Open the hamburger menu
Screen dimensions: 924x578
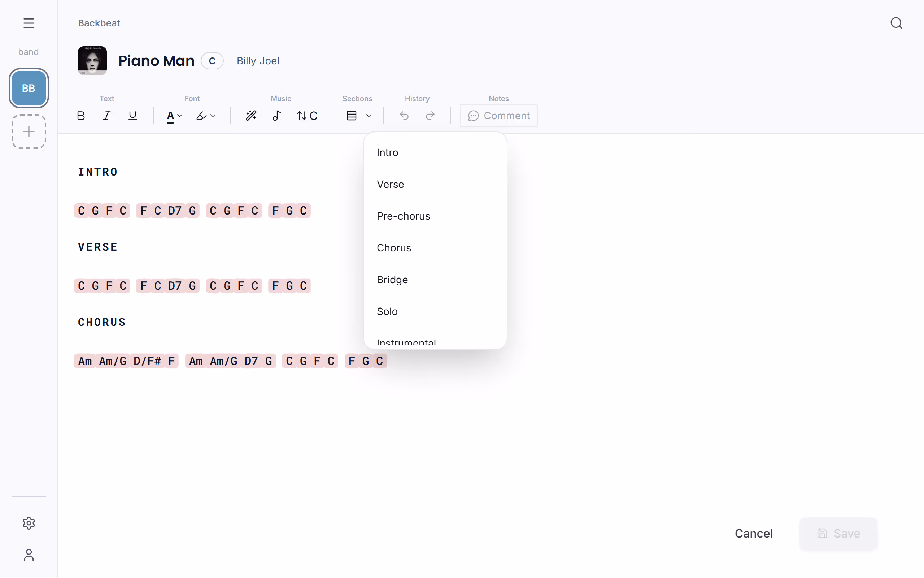pyautogui.click(x=29, y=23)
